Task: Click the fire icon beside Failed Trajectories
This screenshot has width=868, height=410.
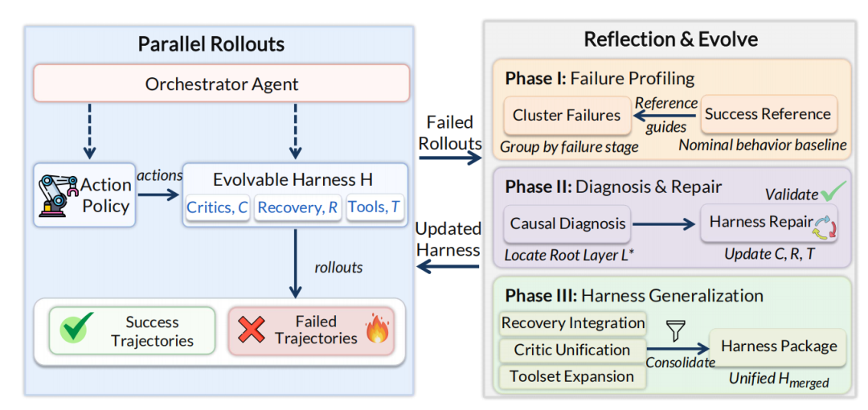Action: pyautogui.click(x=378, y=330)
